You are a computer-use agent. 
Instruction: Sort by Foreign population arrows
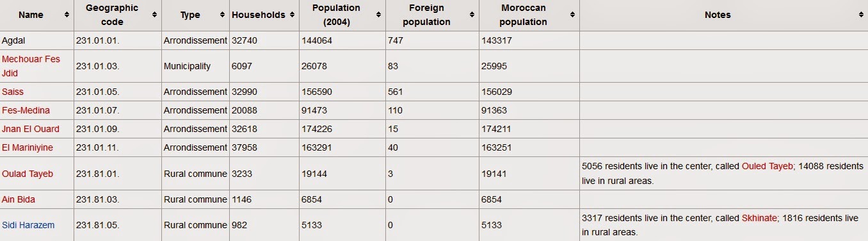(472, 15)
